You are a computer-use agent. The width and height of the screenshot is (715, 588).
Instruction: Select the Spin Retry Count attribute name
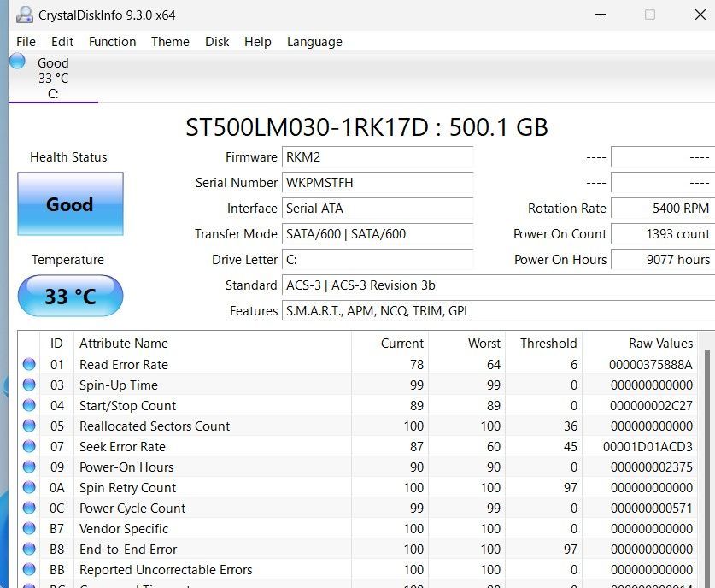click(x=127, y=488)
